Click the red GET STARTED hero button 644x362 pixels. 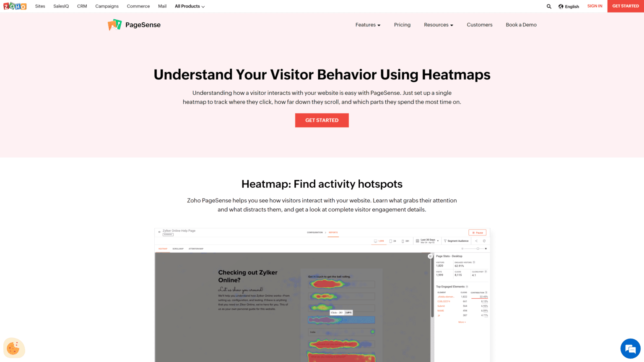pos(322,120)
